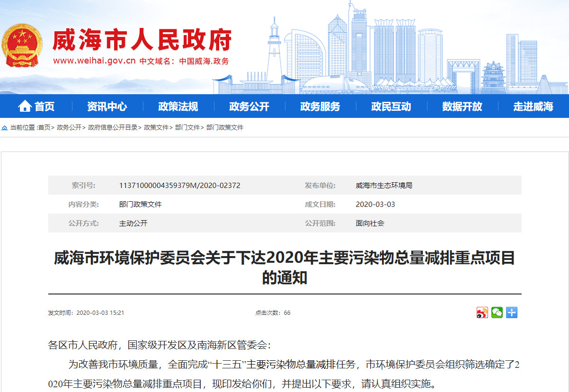
Task: Open the 数据开放 navigation tab
Action: click(x=462, y=106)
